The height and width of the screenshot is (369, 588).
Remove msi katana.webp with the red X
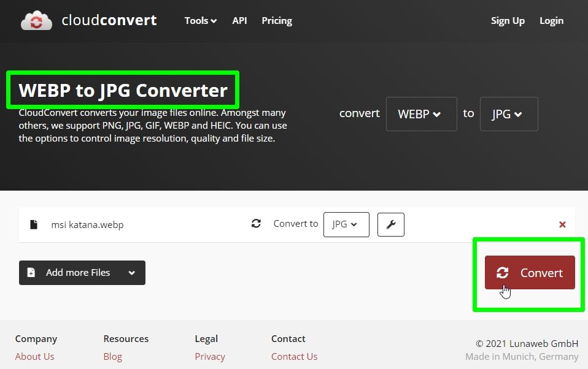[x=562, y=224]
